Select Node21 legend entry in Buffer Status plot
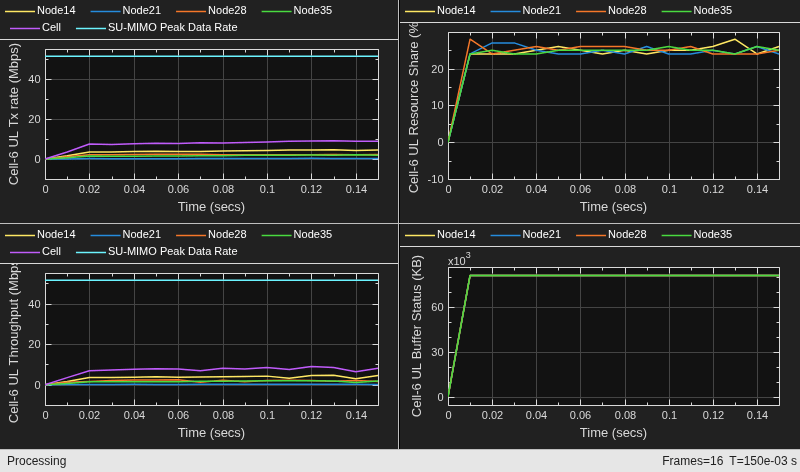800x472 pixels. point(526,234)
